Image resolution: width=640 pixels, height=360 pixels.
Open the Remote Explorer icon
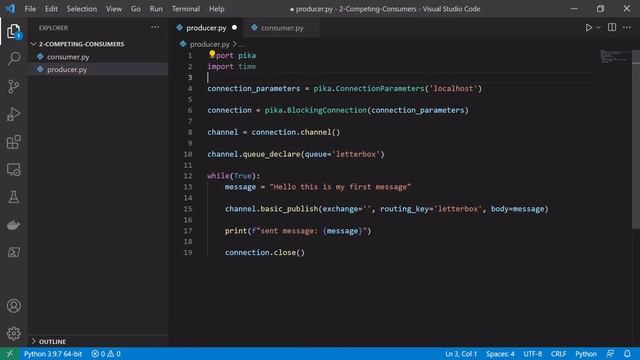(13, 169)
